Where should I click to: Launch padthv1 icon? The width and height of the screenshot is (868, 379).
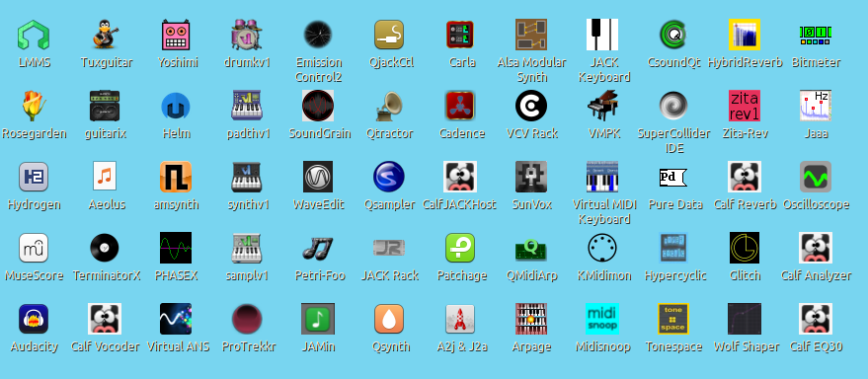click(x=246, y=106)
